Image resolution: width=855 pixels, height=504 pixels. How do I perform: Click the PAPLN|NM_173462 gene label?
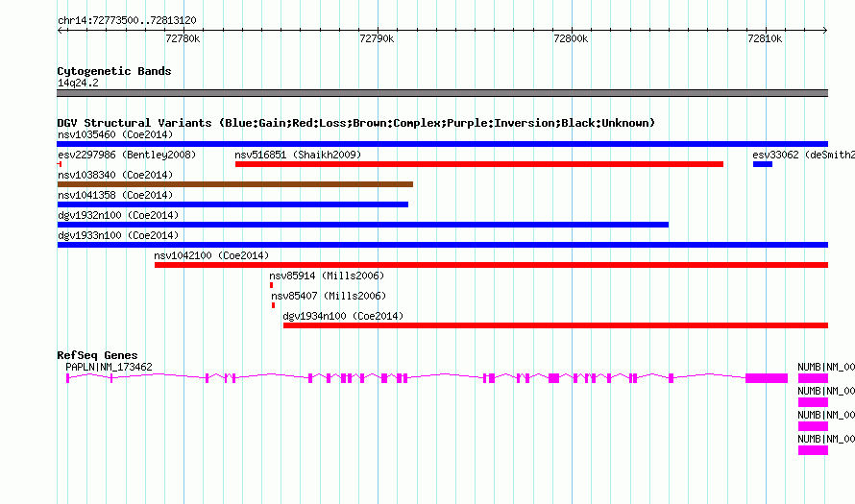(x=110, y=368)
